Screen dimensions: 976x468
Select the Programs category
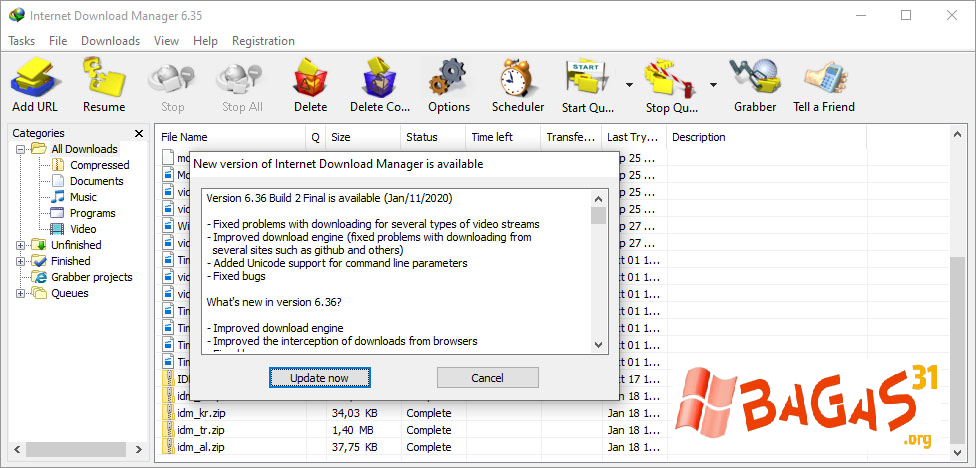click(93, 213)
